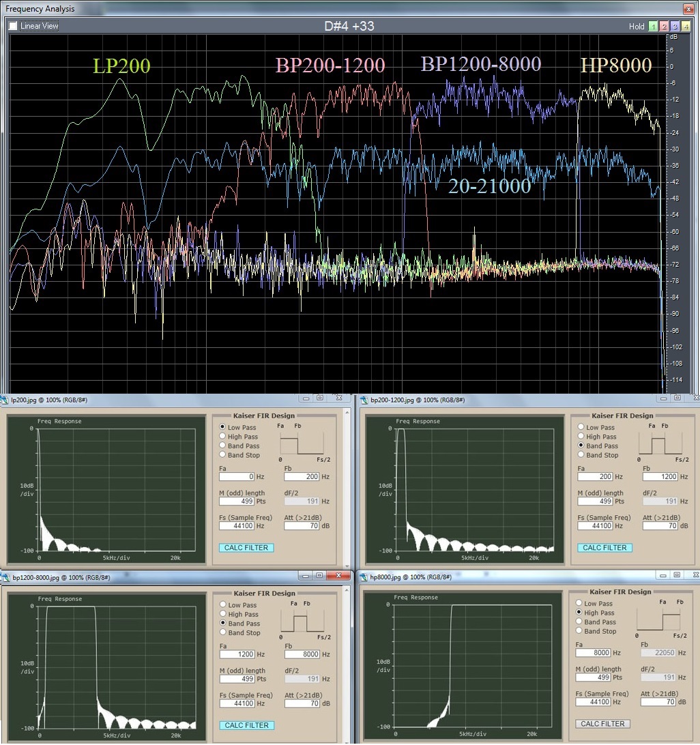Close the Frequency Analysis window
The width and height of the screenshot is (700, 745).
tap(690, 9)
